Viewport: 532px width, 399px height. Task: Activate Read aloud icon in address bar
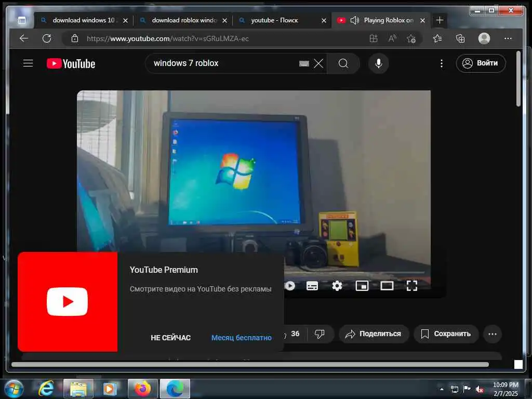tap(392, 38)
